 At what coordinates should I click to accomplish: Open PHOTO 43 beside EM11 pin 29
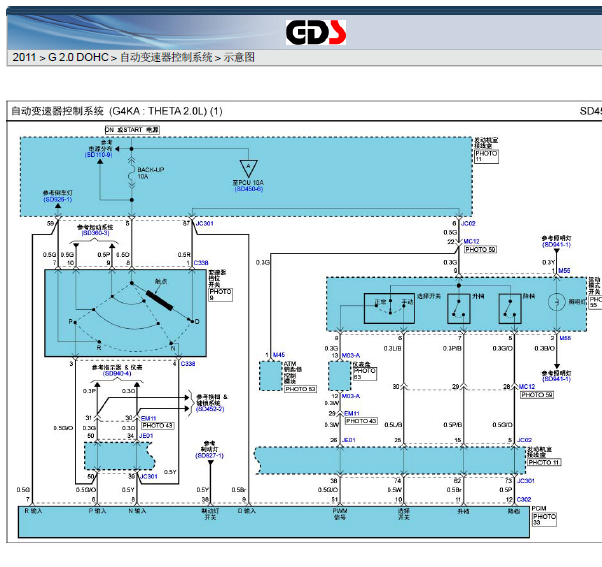click(x=361, y=421)
